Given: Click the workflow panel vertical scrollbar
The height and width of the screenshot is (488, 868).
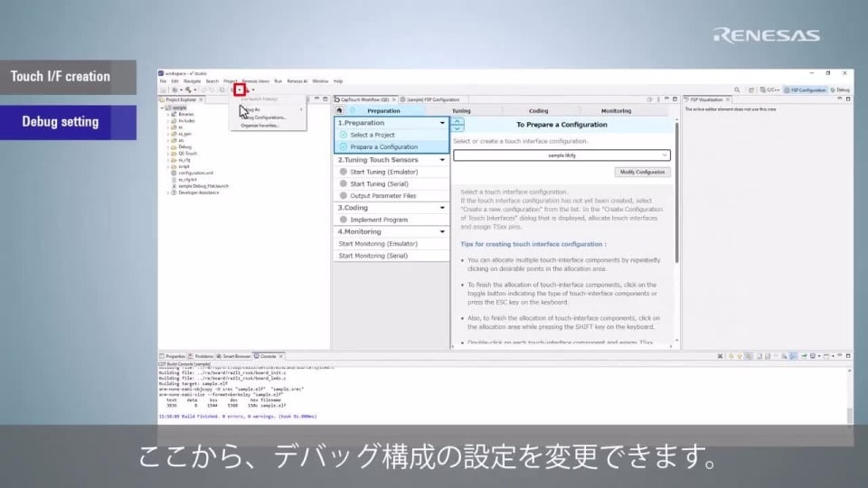Looking at the screenshot, I should click(x=676, y=193).
